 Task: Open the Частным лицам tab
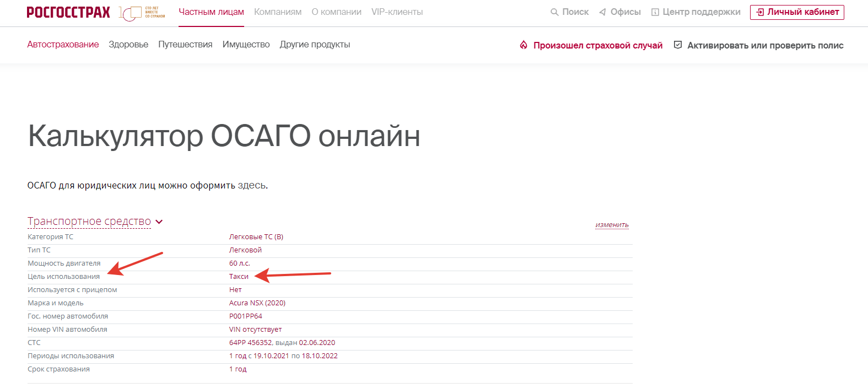[x=211, y=12]
